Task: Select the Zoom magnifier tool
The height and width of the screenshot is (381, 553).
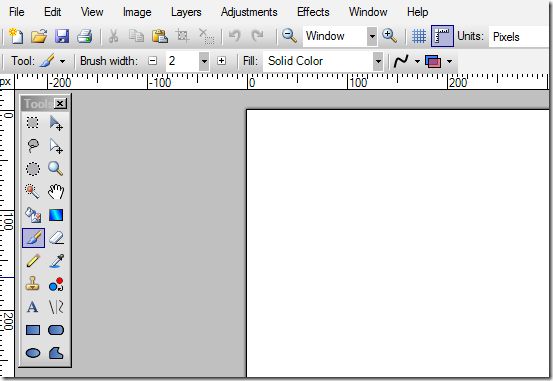Action: pyautogui.click(x=56, y=169)
